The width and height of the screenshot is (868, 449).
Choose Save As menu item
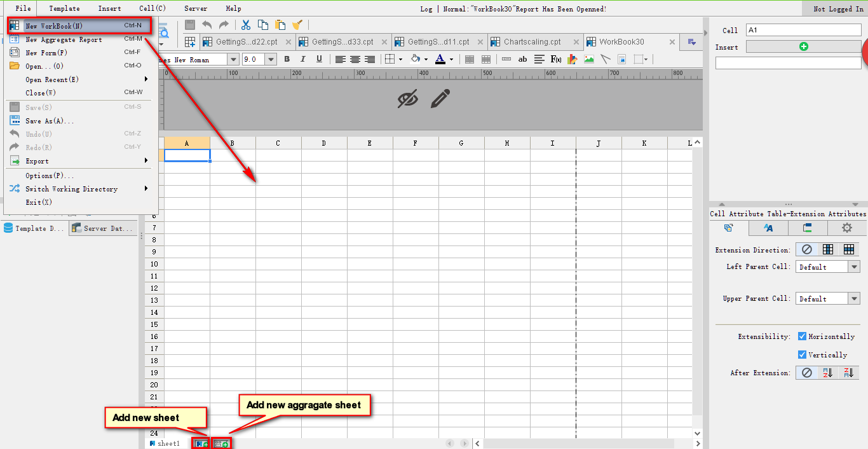(x=81, y=121)
